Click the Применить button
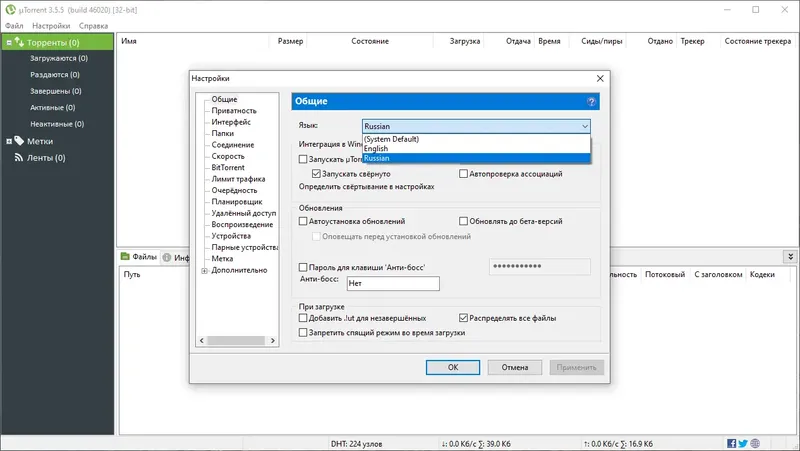 [577, 367]
